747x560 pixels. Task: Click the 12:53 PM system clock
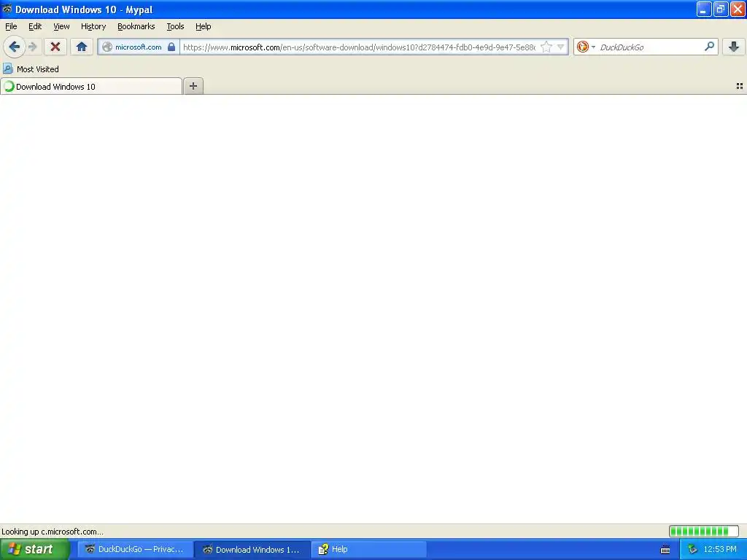(720, 549)
